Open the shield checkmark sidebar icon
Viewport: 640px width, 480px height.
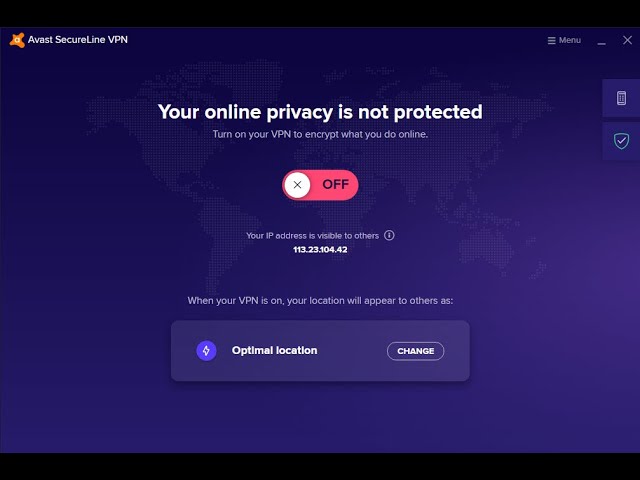621,141
